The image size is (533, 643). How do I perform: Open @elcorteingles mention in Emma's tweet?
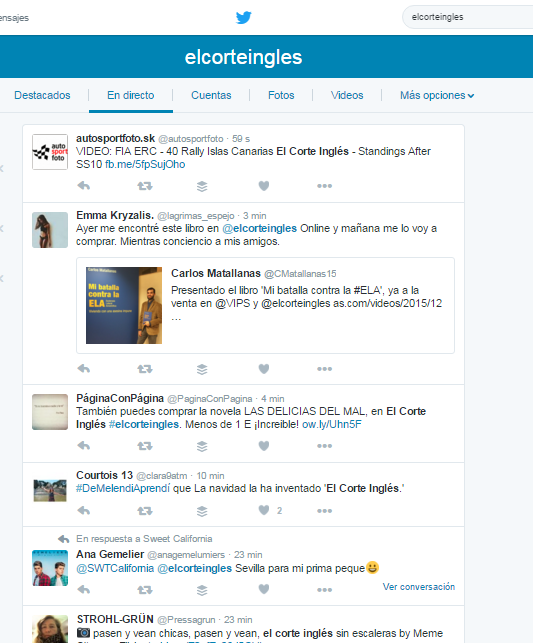[260, 228]
